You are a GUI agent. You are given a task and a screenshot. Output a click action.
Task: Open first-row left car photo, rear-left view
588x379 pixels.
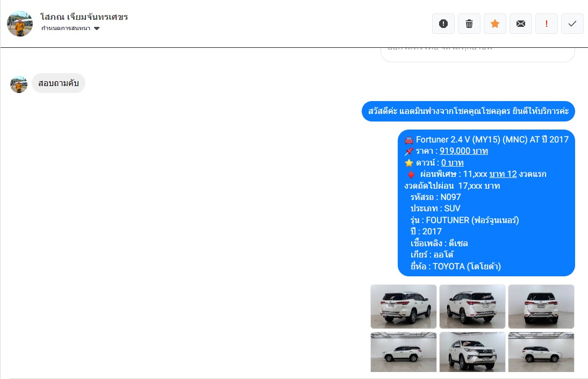pyautogui.click(x=404, y=306)
